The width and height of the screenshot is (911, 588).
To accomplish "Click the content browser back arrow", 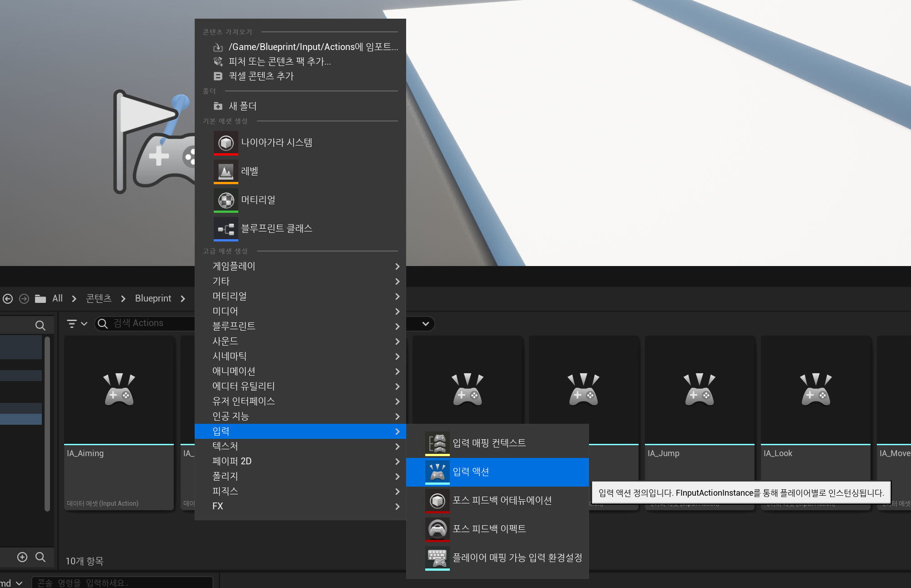I will pos(8,299).
